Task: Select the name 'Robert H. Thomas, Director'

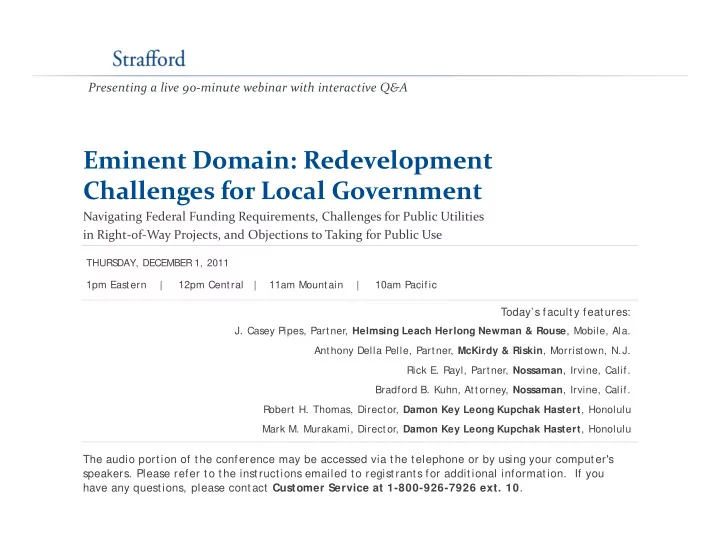Action: (330, 409)
